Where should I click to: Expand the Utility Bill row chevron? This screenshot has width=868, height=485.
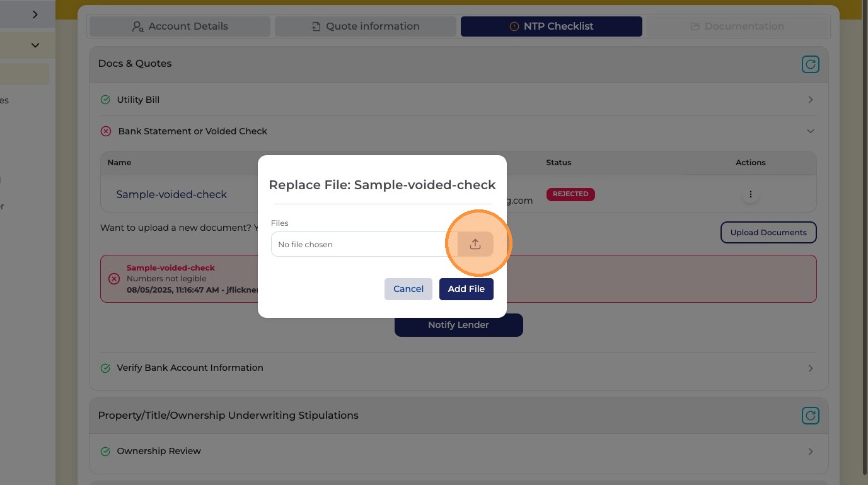(811, 100)
